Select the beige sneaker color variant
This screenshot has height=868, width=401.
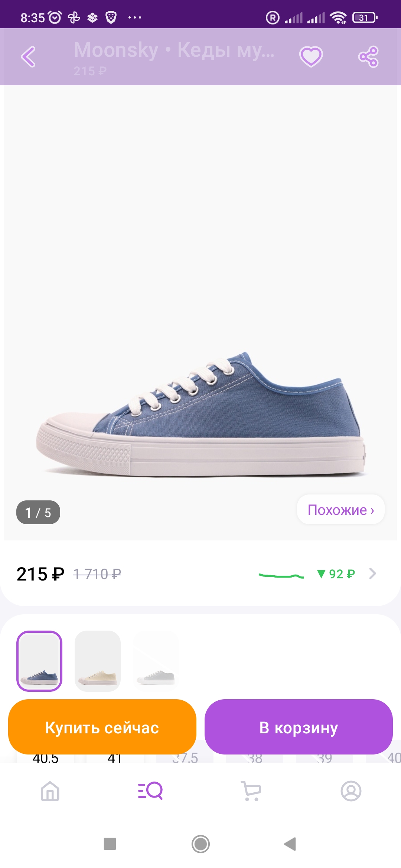(98, 661)
